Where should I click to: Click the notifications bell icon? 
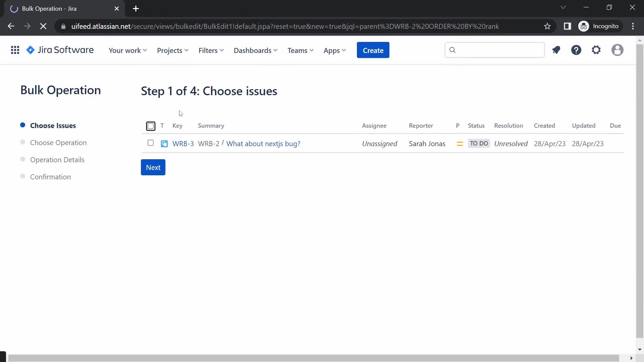click(556, 50)
